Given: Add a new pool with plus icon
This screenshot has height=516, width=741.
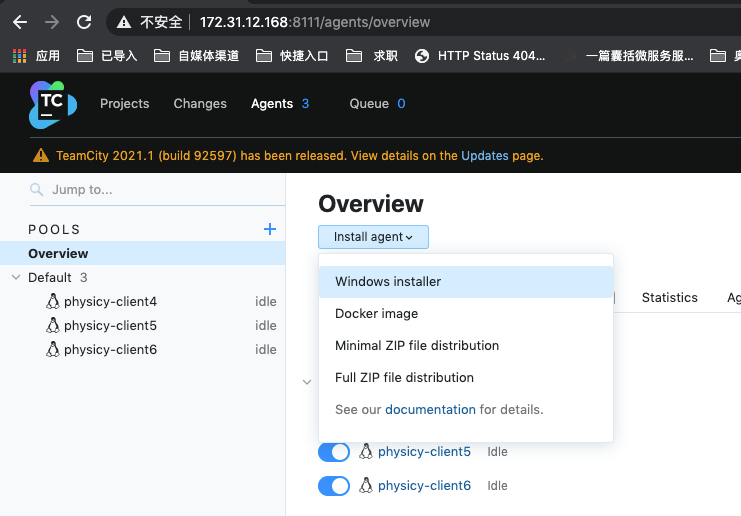Looking at the screenshot, I should pyautogui.click(x=270, y=229).
